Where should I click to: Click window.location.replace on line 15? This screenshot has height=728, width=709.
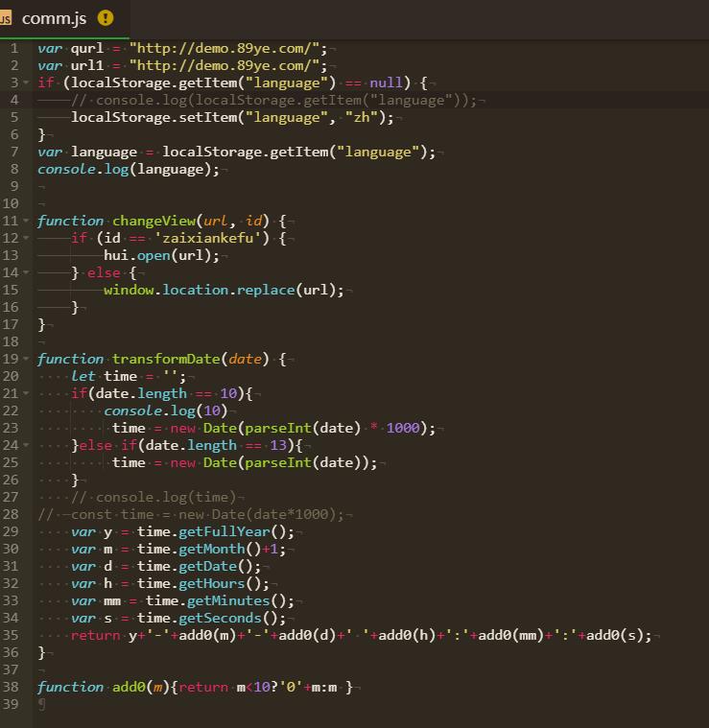coord(200,290)
